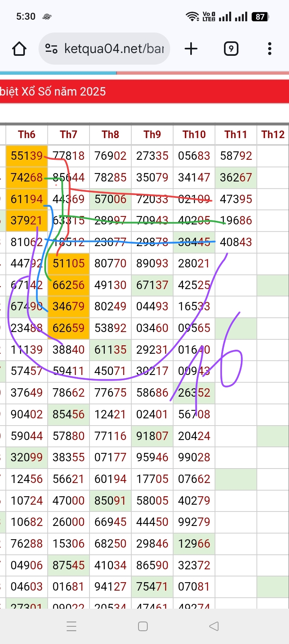289x644 pixels.
Task: Tap the Android back navigation button
Action: click(x=214, y=626)
